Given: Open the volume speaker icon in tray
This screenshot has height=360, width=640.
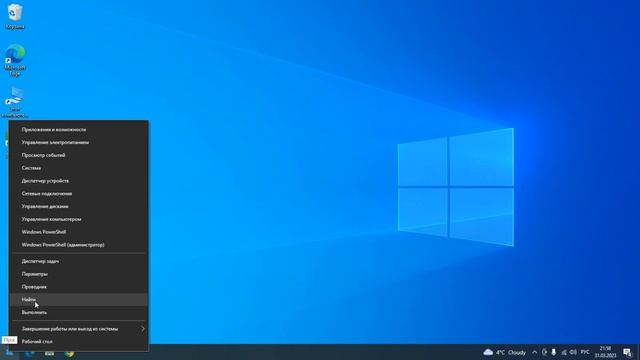Looking at the screenshot, I should point(573,352).
